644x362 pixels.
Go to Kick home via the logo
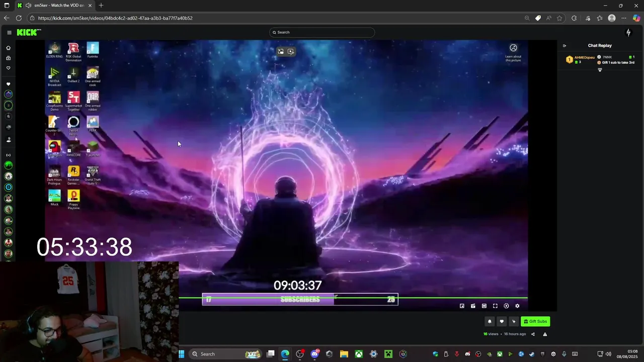[29, 32]
